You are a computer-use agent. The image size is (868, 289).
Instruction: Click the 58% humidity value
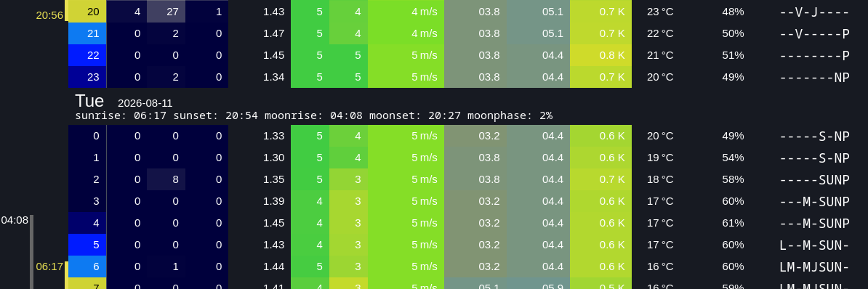point(732,179)
